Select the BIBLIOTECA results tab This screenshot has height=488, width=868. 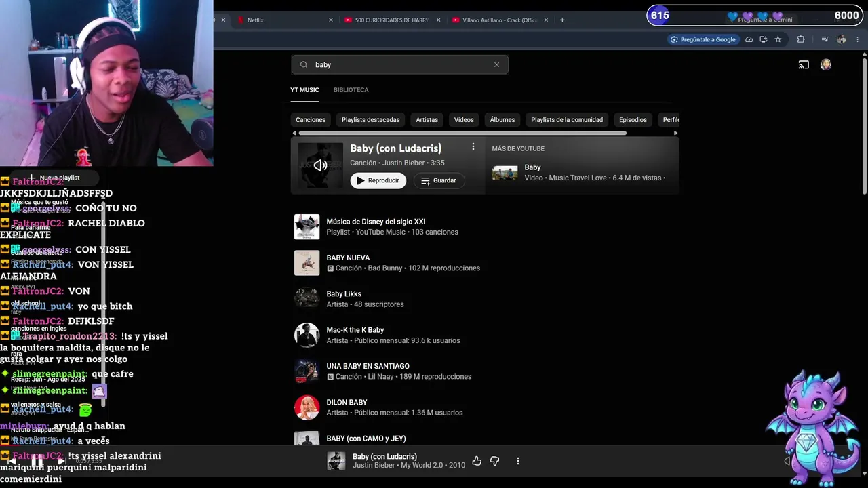(x=351, y=90)
